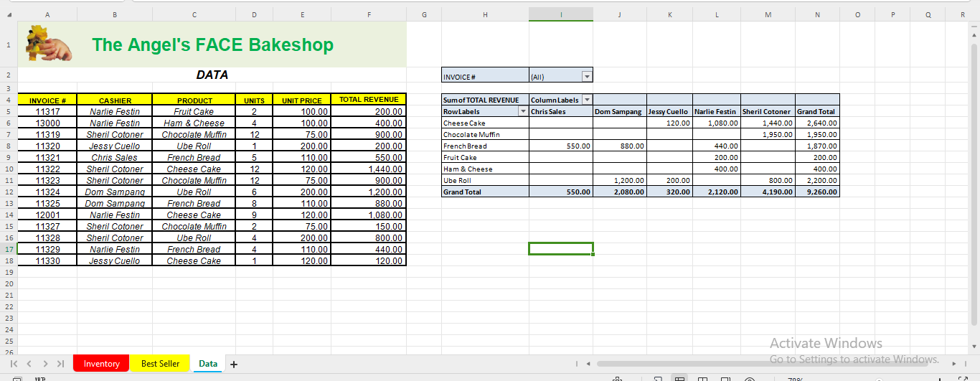Image resolution: width=980 pixels, height=381 pixels.
Task: Select row 17 header
Action: (x=9, y=249)
